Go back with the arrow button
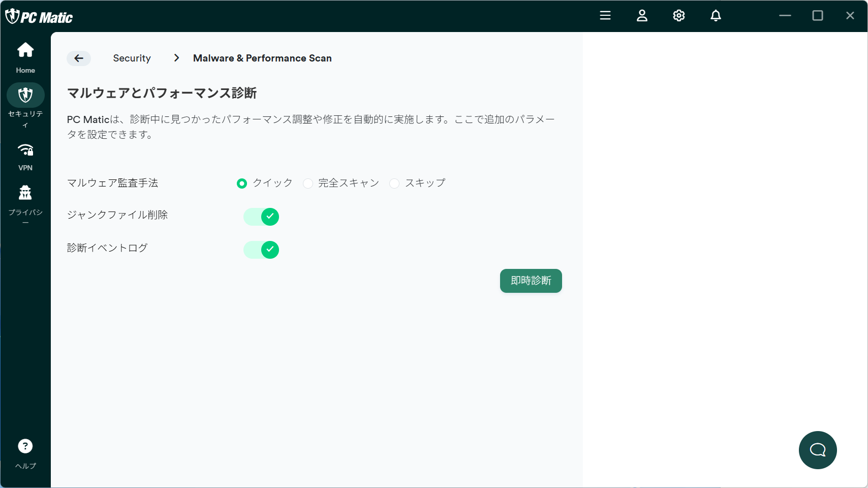868x488 pixels. click(x=79, y=58)
